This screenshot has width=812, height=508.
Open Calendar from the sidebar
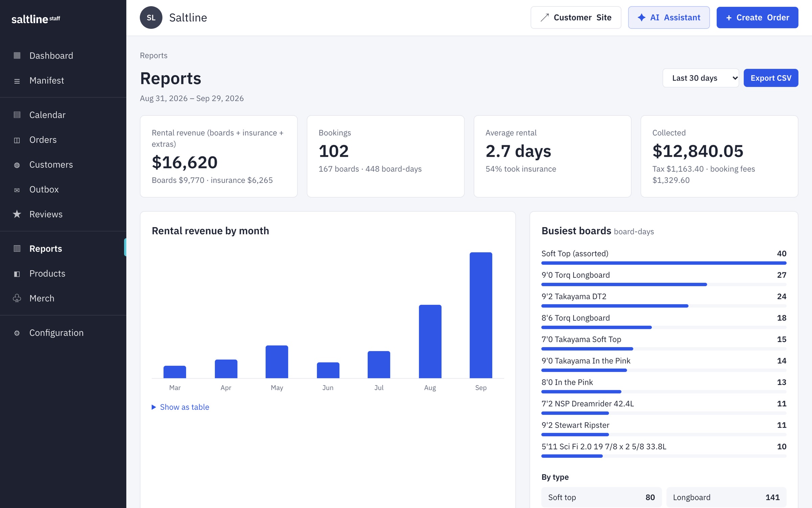pos(63,115)
